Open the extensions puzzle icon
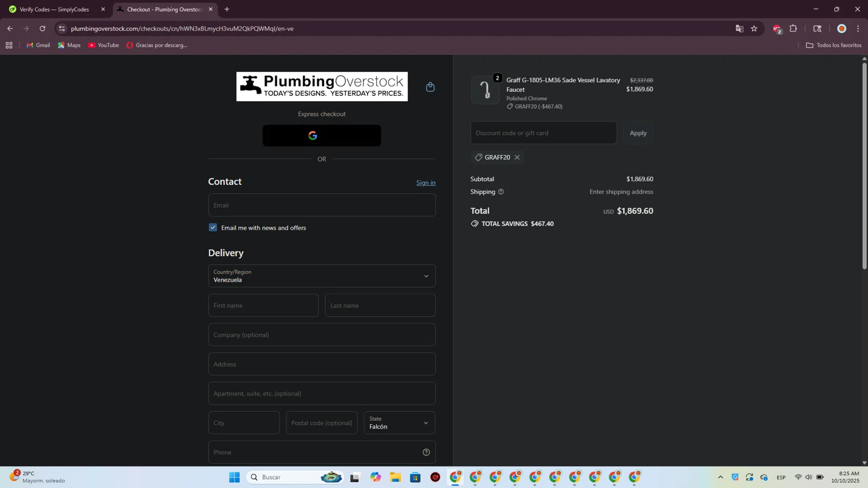This screenshot has width=868, height=488. [x=793, y=28]
